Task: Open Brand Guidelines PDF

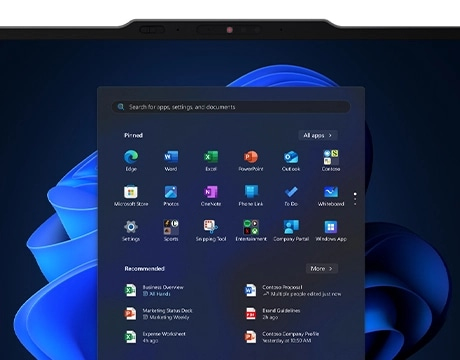Action: (x=272, y=314)
